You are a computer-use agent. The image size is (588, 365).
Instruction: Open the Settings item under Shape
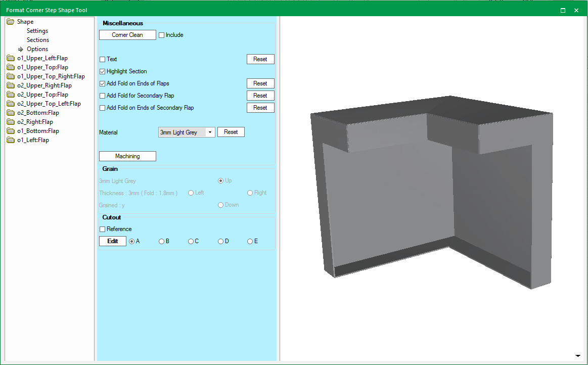pyautogui.click(x=37, y=31)
